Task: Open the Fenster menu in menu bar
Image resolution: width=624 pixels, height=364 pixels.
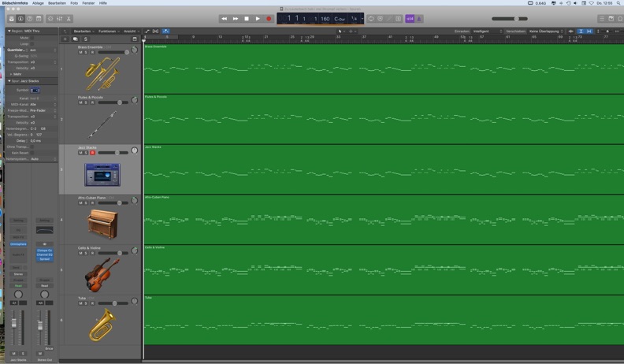Action: tap(88, 3)
